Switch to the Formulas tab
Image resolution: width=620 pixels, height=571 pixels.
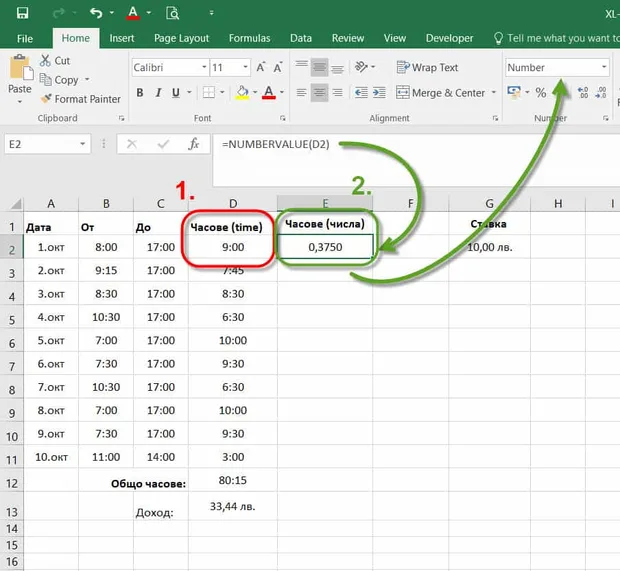(250, 38)
